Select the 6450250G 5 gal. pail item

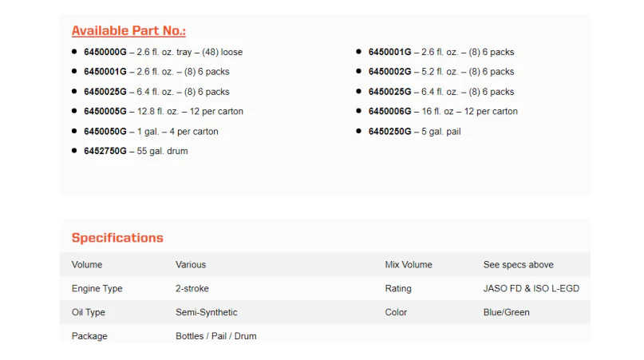click(x=414, y=132)
